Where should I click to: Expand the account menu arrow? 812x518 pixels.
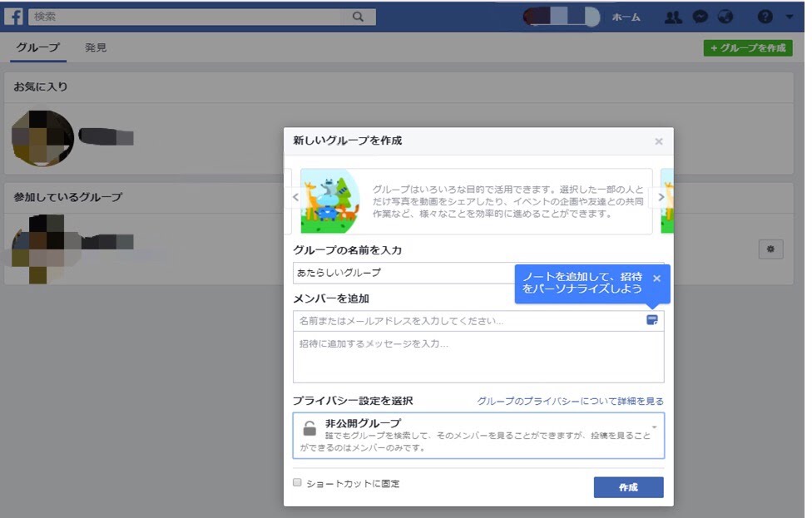click(789, 17)
